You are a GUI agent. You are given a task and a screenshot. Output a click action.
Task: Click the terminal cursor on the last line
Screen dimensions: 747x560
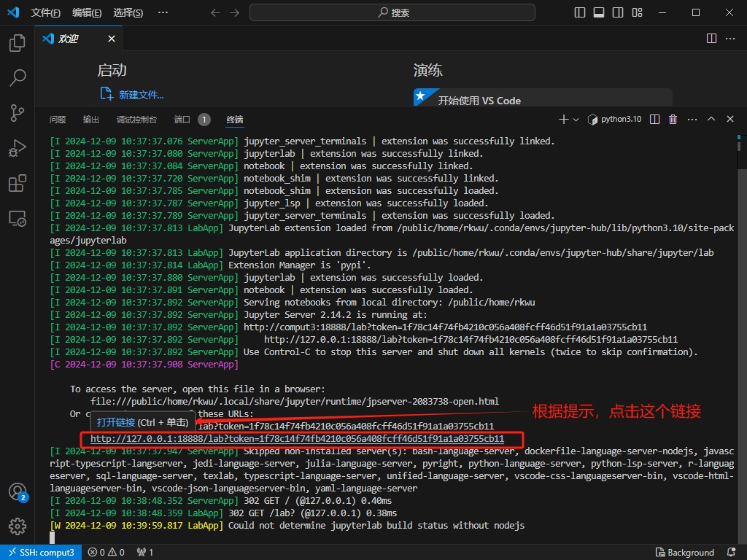(53, 537)
